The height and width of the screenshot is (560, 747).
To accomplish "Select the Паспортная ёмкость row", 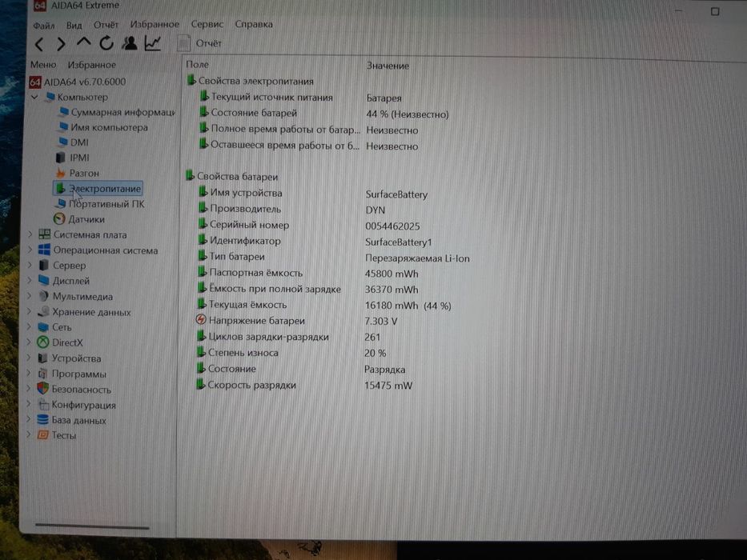I will 308,274.
